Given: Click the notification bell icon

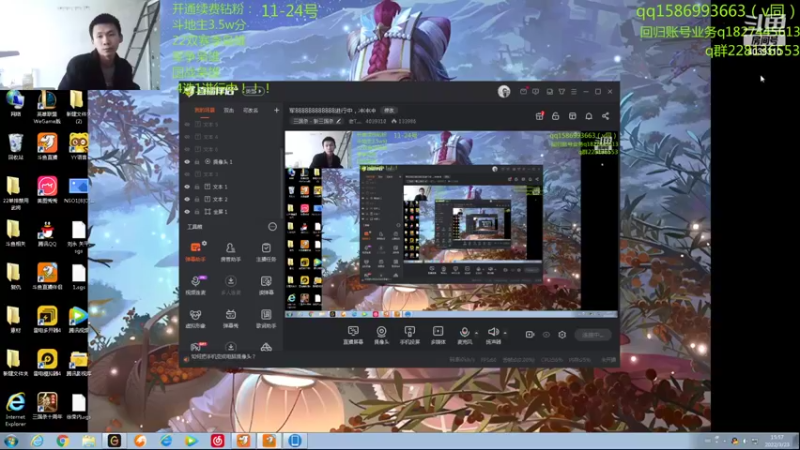Looking at the screenshot, I should click(x=589, y=116).
